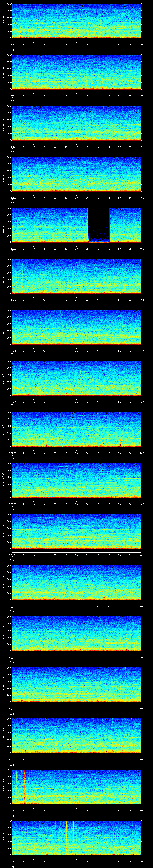This screenshot has height=868, width=153.
Task: Click the 17:24:00 start time label
Action: (12, 555)
